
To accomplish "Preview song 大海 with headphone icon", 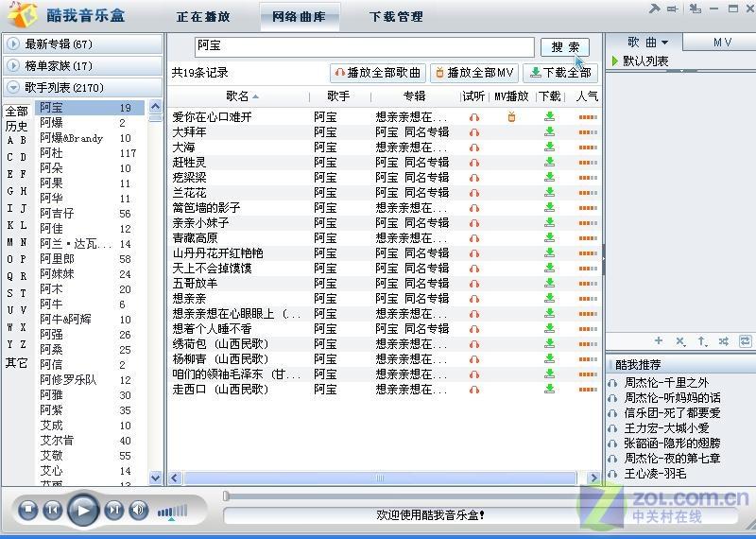I will pyautogui.click(x=474, y=148).
